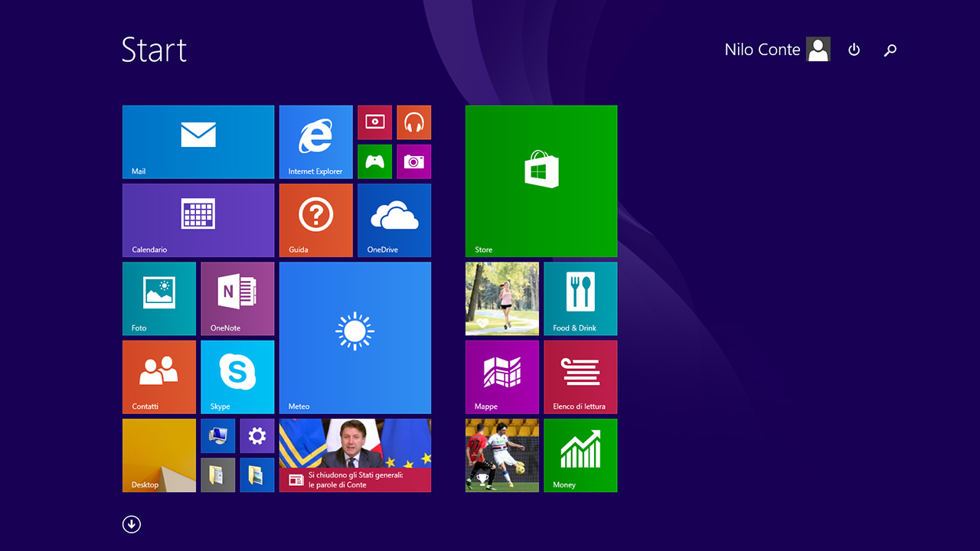Open the news tile about Conte
Image resolution: width=980 pixels, height=551 pixels.
pyautogui.click(x=355, y=455)
